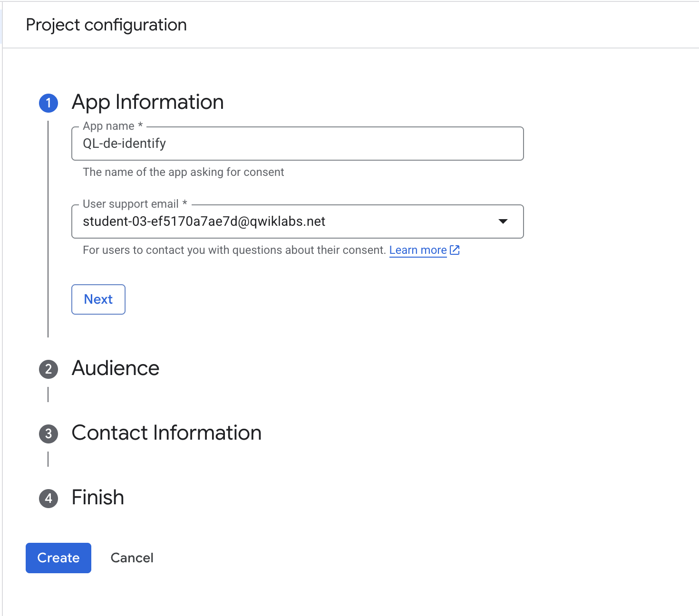The height and width of the screenshot is (616, 699).
Task: Click Cancel to discard the configuration
Action: tap(132, 558)
